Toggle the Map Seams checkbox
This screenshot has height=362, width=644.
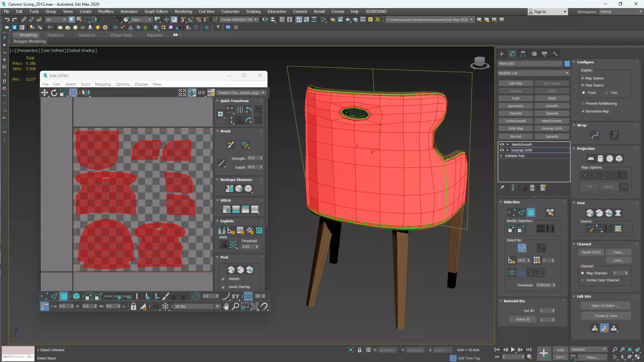point(583,78)
